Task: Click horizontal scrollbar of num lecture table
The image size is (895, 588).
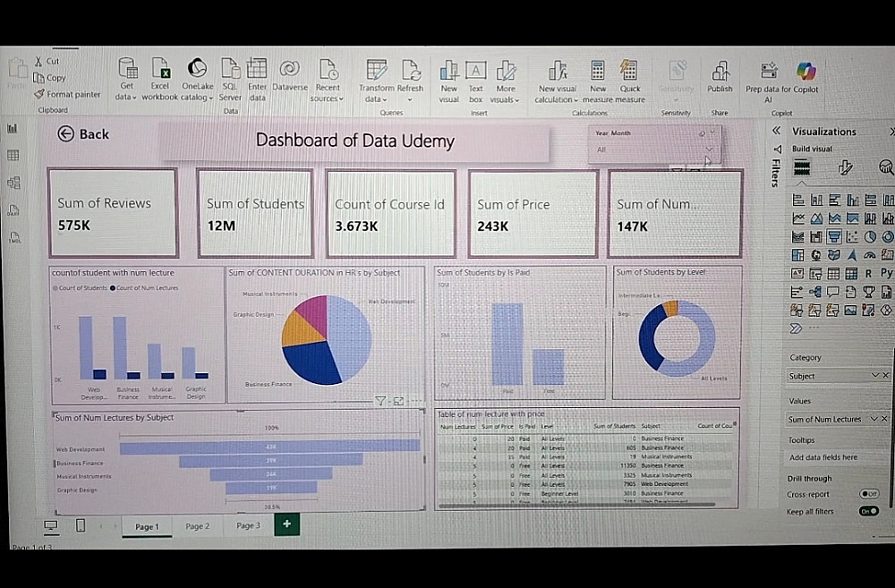Action: click(x=575, y=505)
